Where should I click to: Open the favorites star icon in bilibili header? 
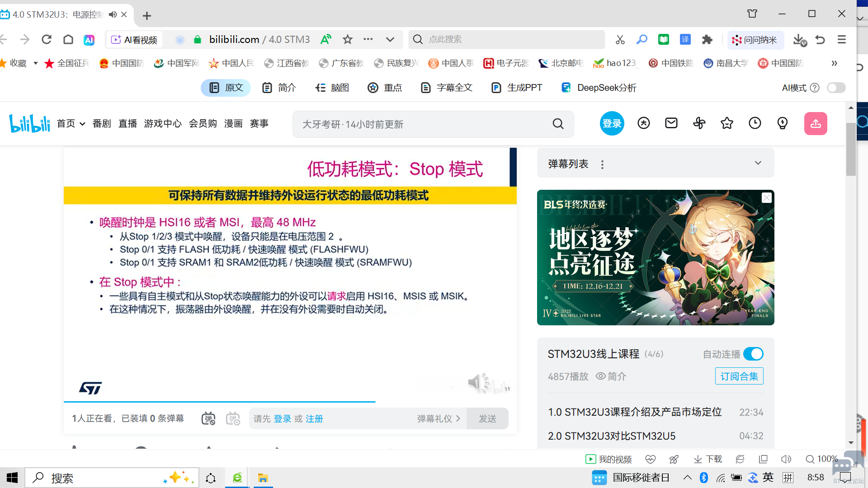pos(727,123)
